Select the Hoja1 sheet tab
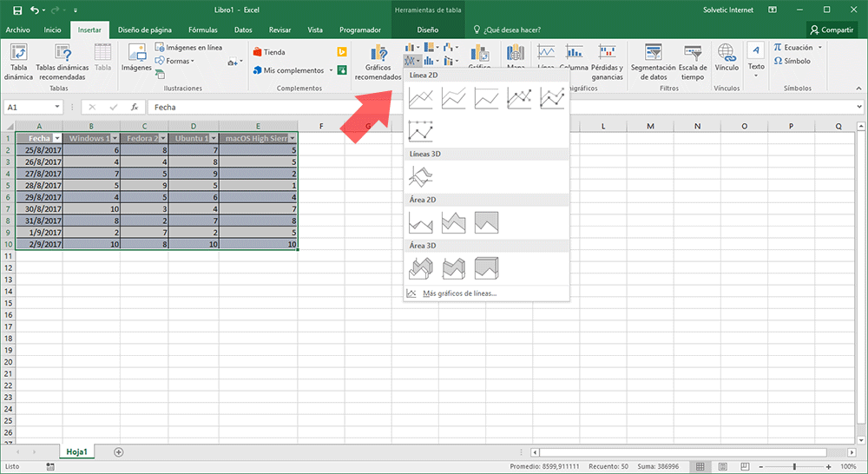 (76, 451)
